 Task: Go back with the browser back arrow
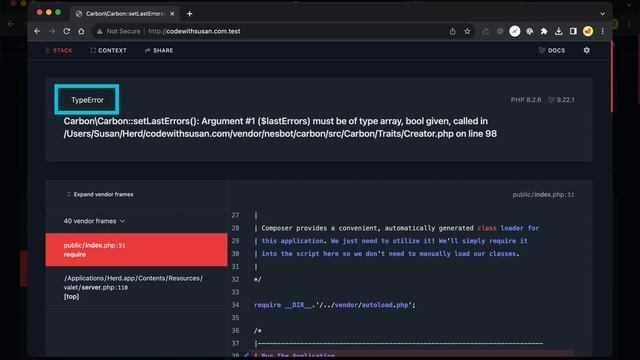coord(37,31)
